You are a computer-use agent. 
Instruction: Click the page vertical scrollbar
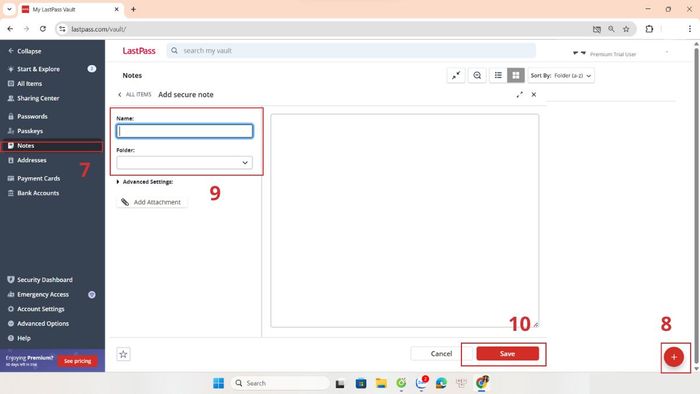pyautogui.click(x=696, y=206)
